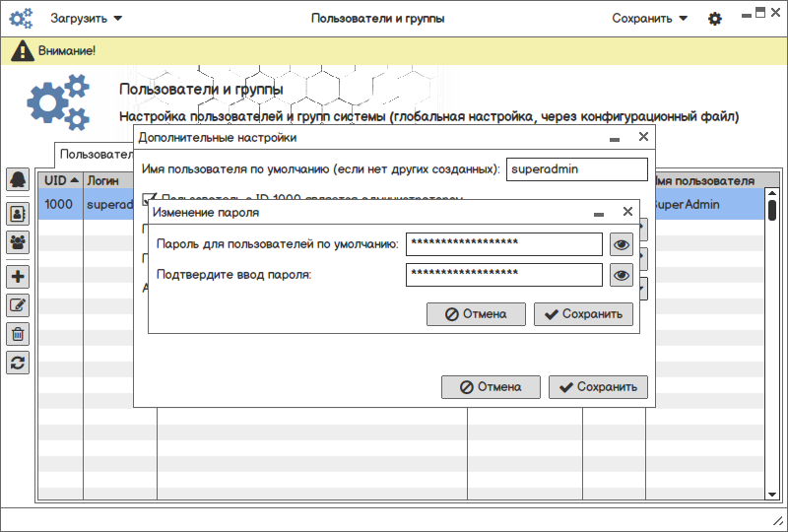
Task: Click the table's vertical scrollbar handle
Action: point(772,209)
